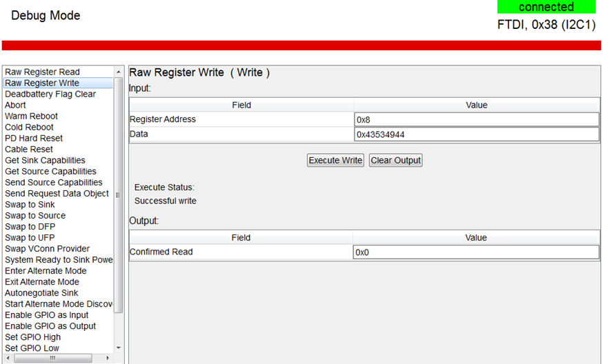Select Raw Register Write in list
603x364 pixels.
58,83
